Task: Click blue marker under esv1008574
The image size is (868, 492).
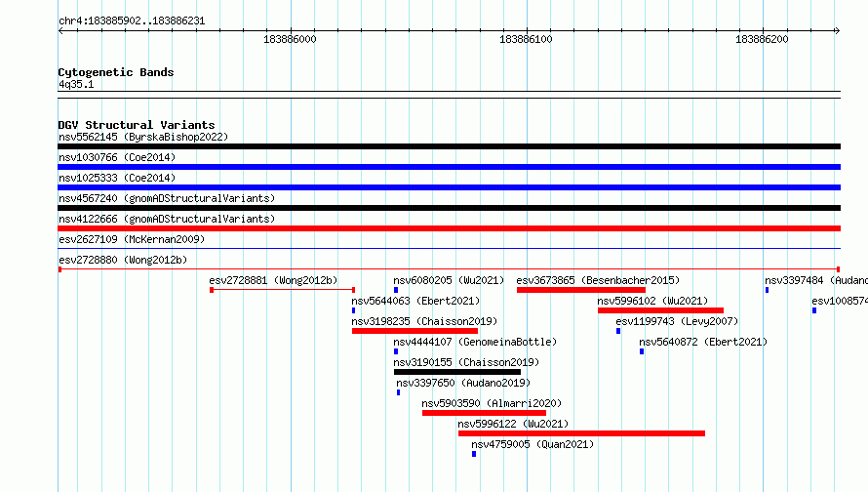Action: [814, 310]
